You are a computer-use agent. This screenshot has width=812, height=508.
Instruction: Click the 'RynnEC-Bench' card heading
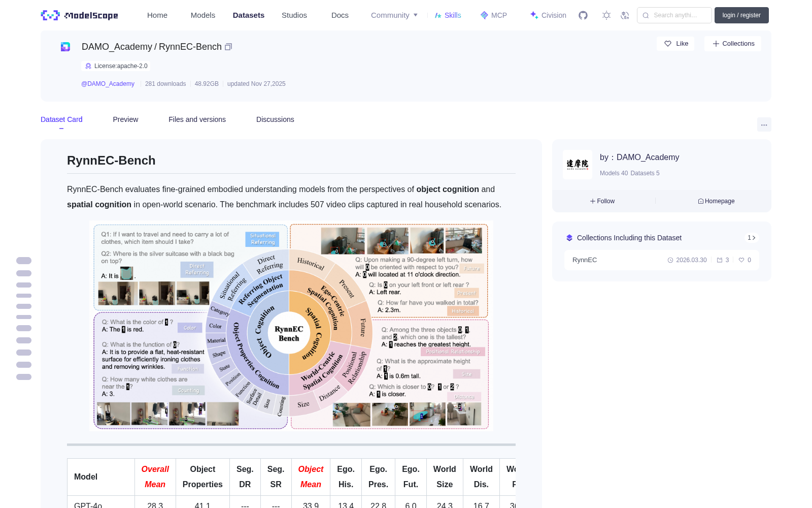[111, 161]
